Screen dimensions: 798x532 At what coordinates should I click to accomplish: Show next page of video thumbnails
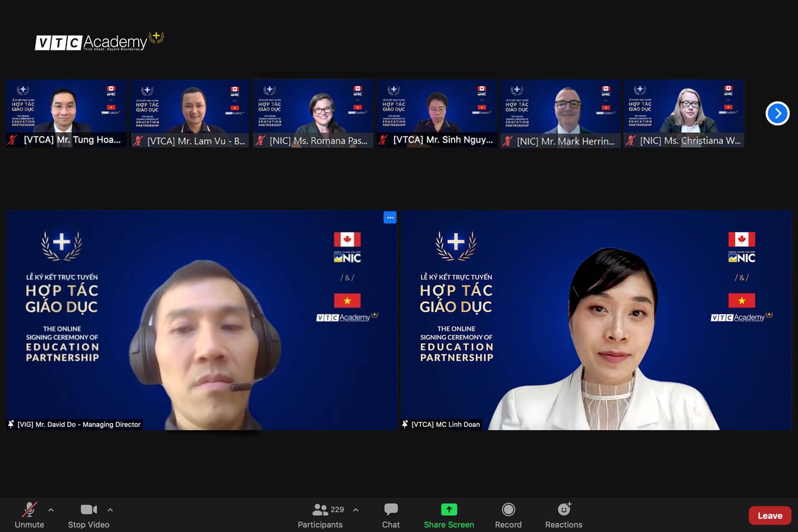[x=777, y=114]
